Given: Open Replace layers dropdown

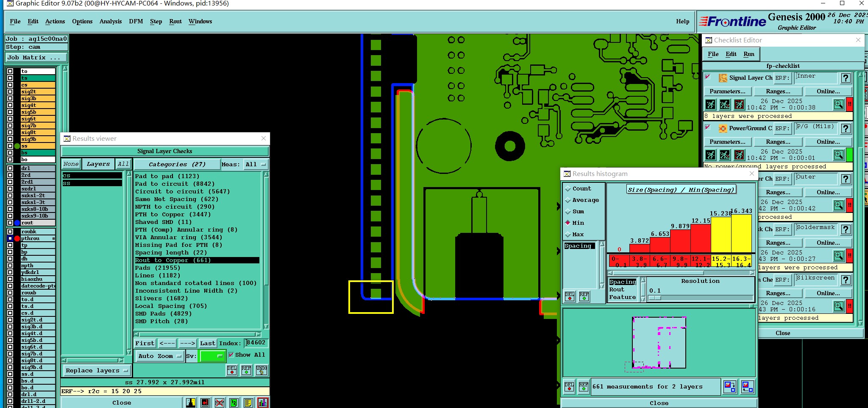Looking at the screenshot, I should [97, 370].
